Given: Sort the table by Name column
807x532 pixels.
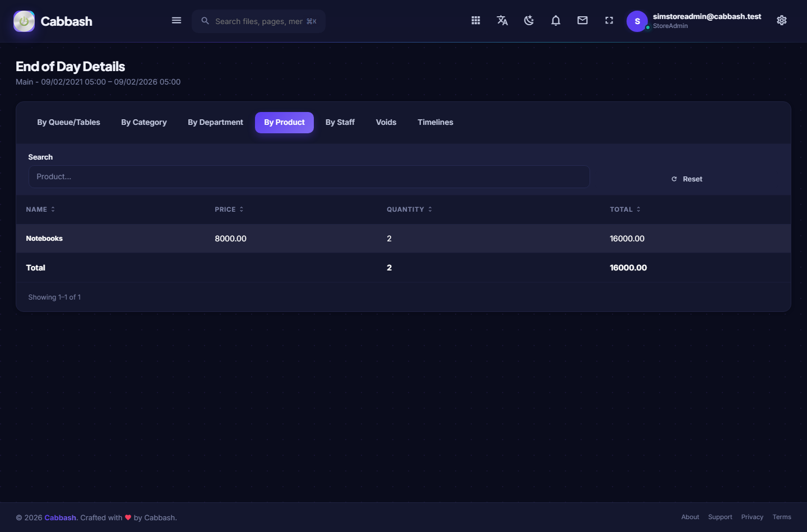Looking at the screenshot, I should tap(40, 209).
